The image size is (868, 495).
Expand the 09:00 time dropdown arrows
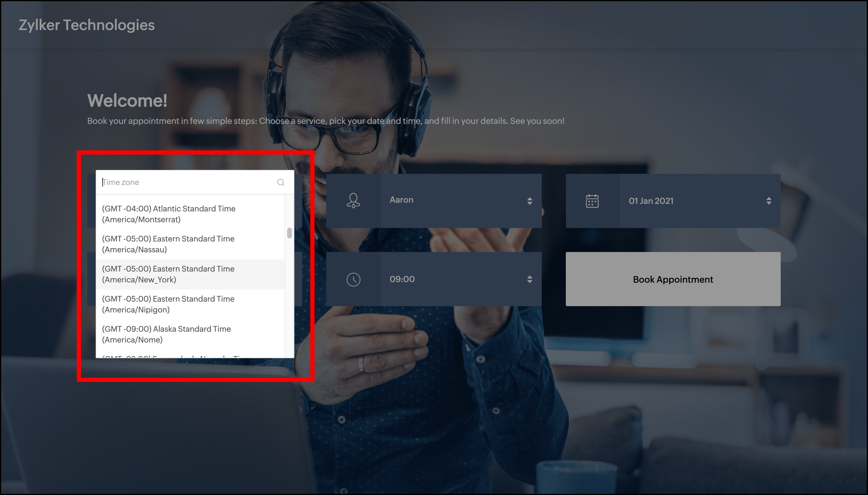(529, 279)
